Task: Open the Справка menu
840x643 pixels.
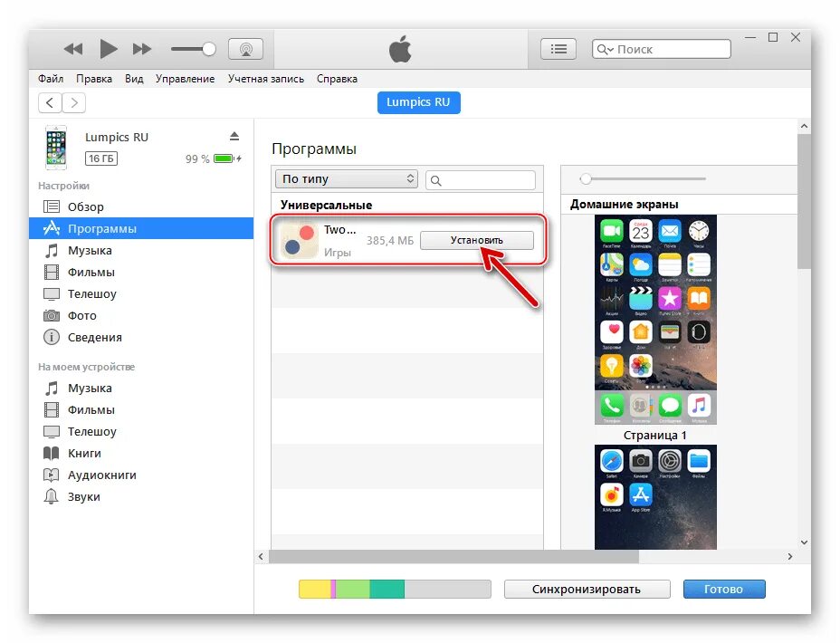Action: [337, 79]
